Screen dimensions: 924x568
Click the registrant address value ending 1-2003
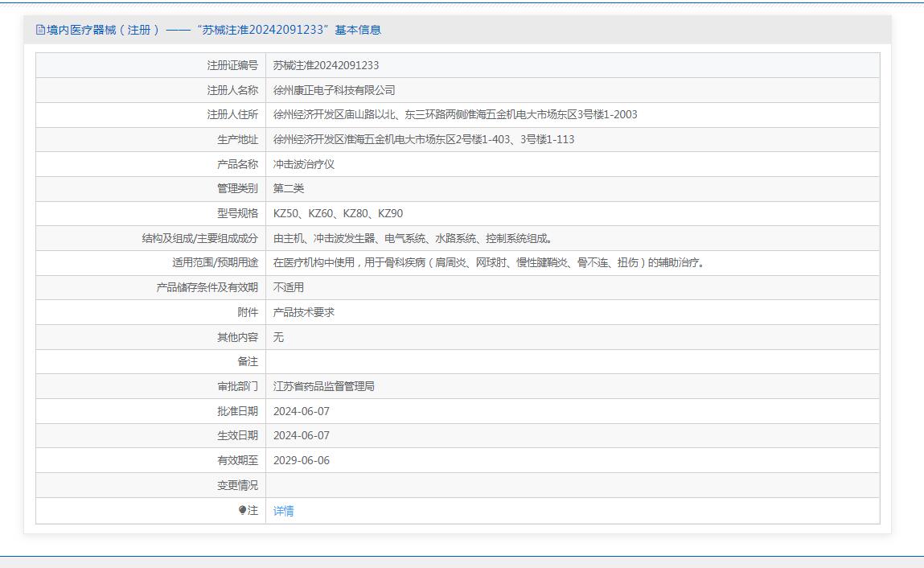click(x=454, y=114)
